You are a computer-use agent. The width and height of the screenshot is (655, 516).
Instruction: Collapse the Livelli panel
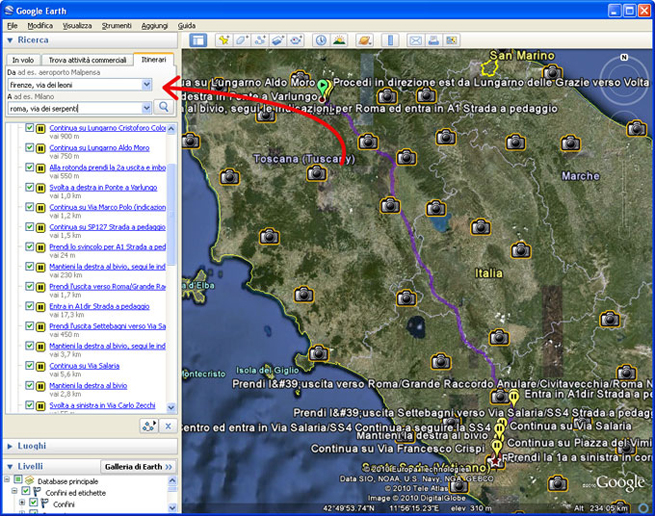point(10,467)
